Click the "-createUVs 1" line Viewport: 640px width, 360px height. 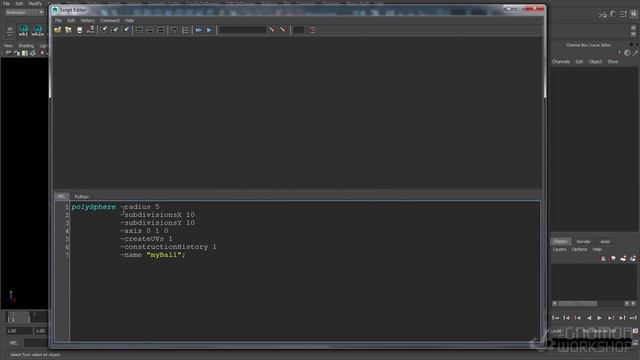point(146,239)
